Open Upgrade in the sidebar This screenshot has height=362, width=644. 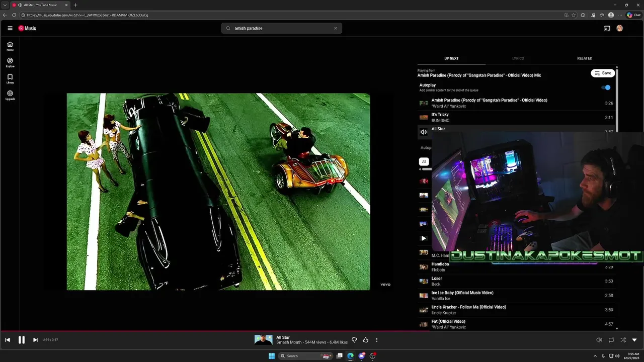[x=10, y=95]
